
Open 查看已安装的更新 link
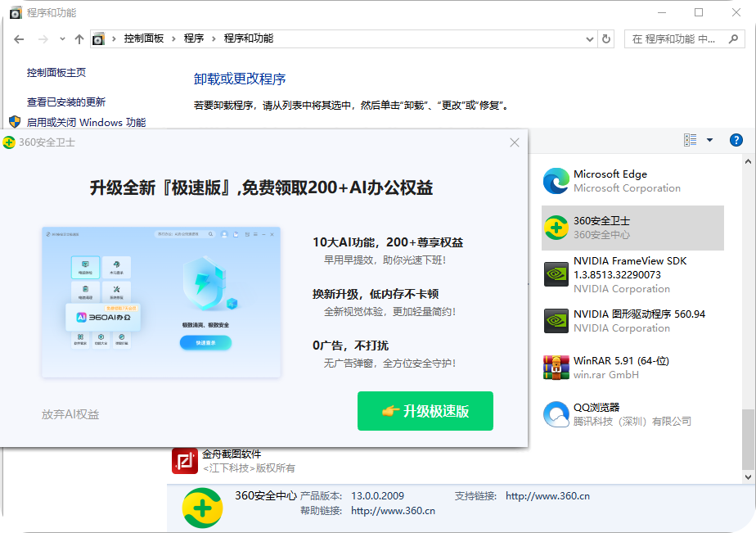click(x=66, y=102)
